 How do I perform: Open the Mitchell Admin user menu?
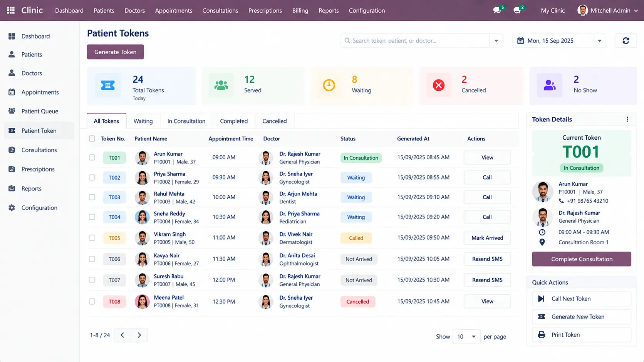point(608,10)
